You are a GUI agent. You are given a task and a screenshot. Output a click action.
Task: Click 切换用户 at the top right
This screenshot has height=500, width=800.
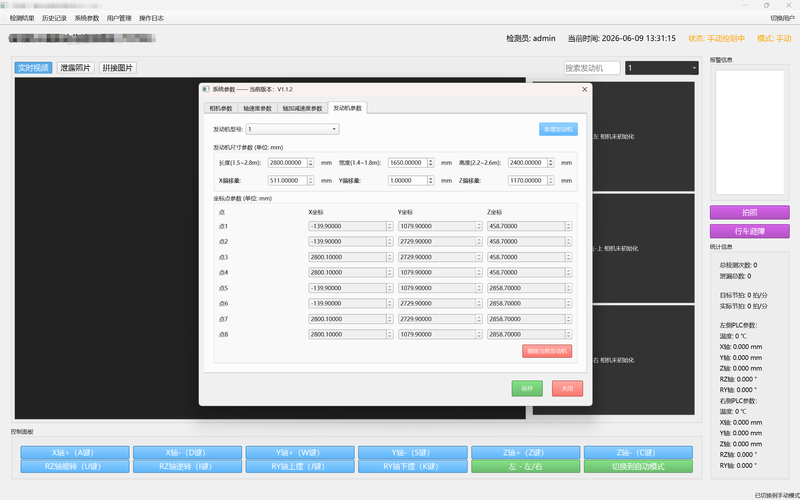(x=782, y=18)
